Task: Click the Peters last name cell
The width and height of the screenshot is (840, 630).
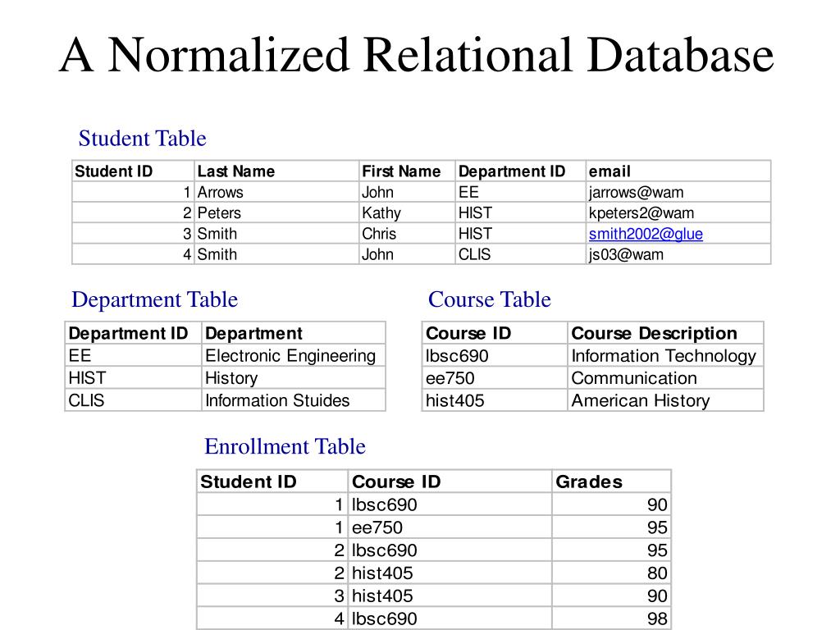Action: click(x=276, y=212)
